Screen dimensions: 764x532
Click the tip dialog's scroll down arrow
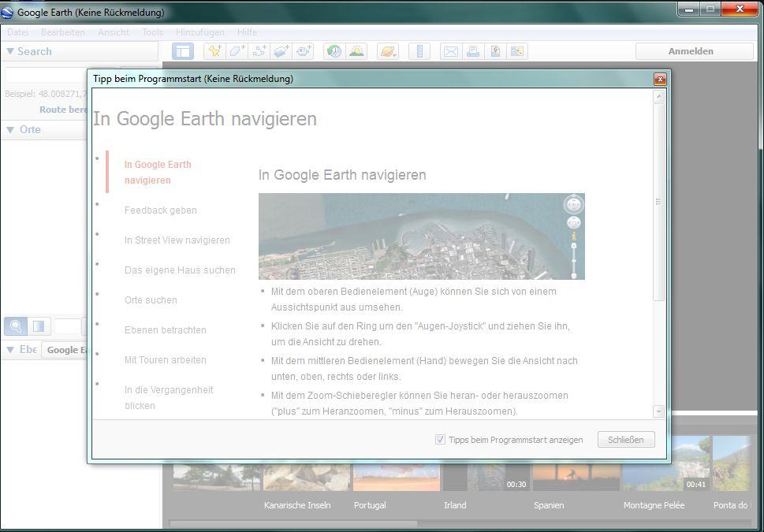(x=659, y=411)
